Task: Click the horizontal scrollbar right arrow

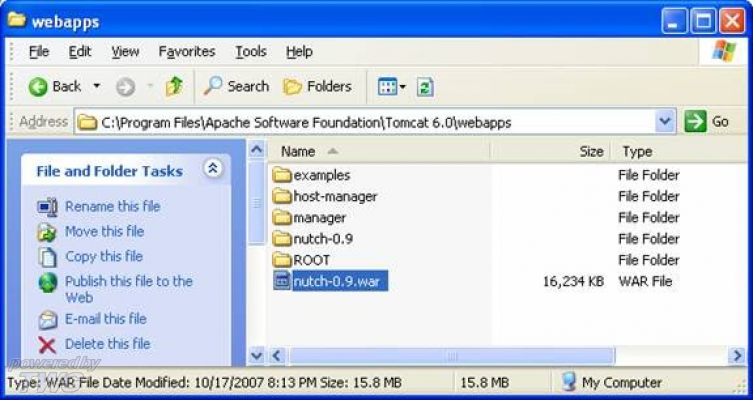Action: pos(736,356)
